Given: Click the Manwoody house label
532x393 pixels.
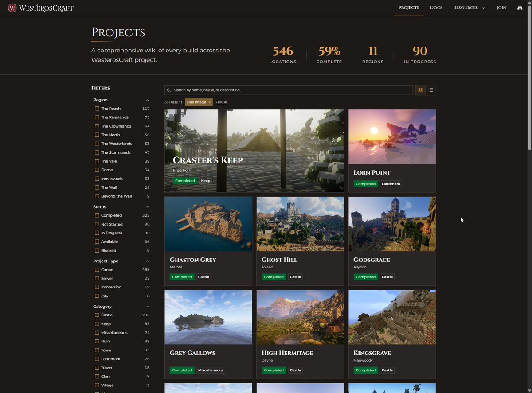Looking at the screenshot, I should coord(362,360).
